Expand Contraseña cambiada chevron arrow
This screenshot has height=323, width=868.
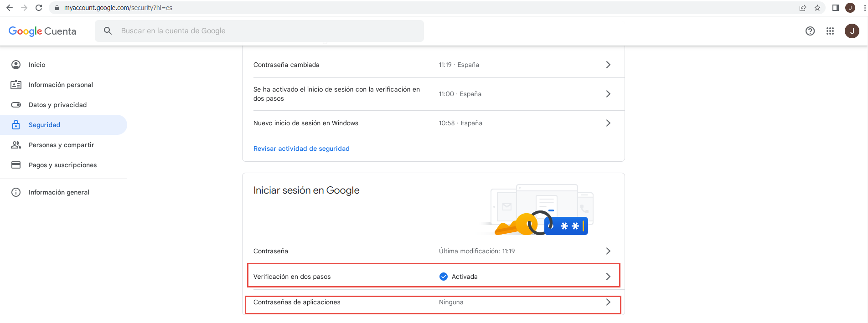[608, 65]
